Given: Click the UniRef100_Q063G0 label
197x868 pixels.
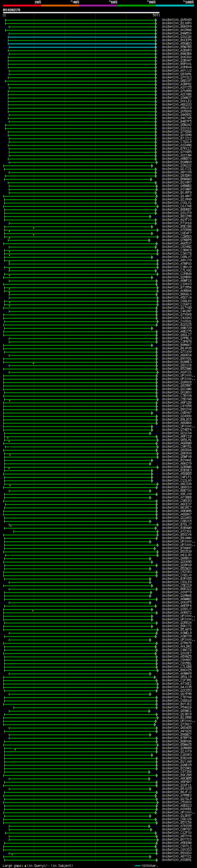Looking at the screenshot, I should 176,57.
